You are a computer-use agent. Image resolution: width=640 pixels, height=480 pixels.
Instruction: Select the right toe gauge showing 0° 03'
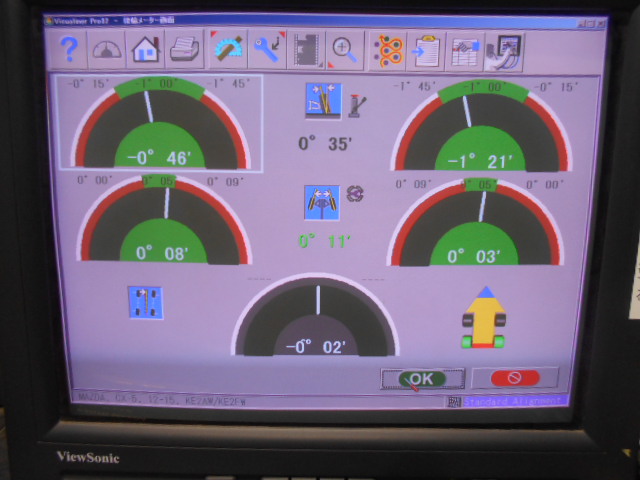476,223
